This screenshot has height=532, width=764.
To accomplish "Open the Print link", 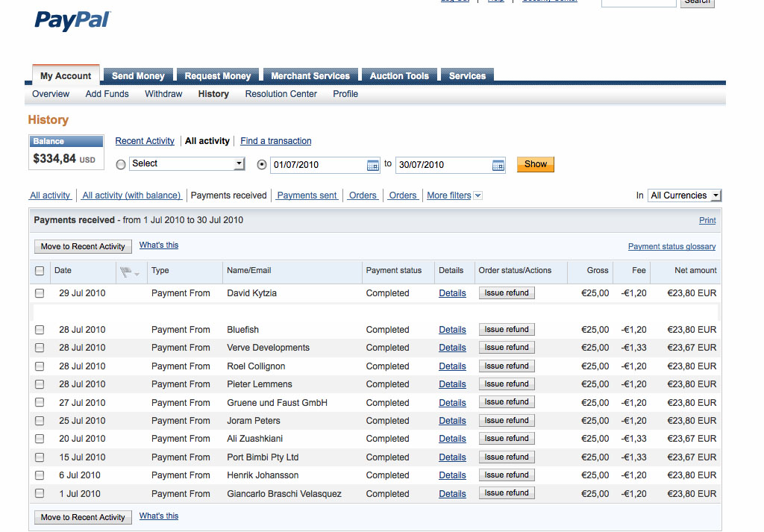I will click(707, 220).
